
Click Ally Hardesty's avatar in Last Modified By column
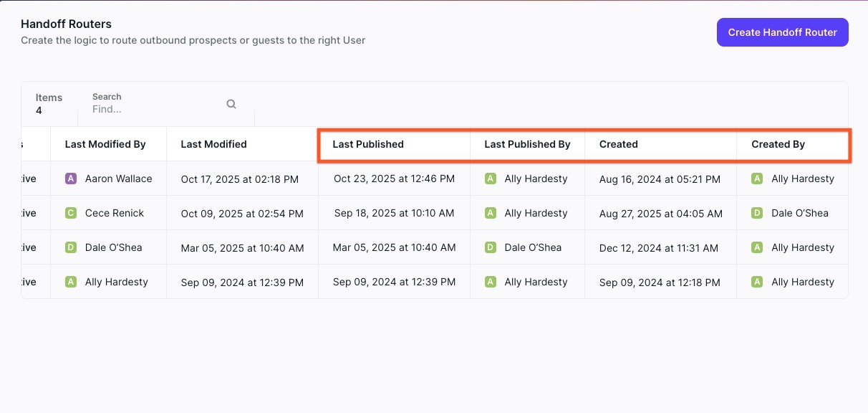[x=71, y=282]
